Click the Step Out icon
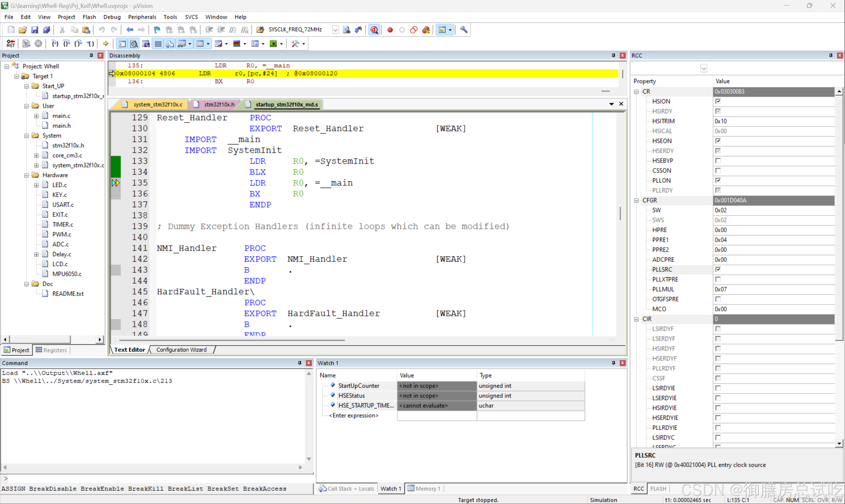The height and width of the screenshot is (504, 845). click(79, 44)
